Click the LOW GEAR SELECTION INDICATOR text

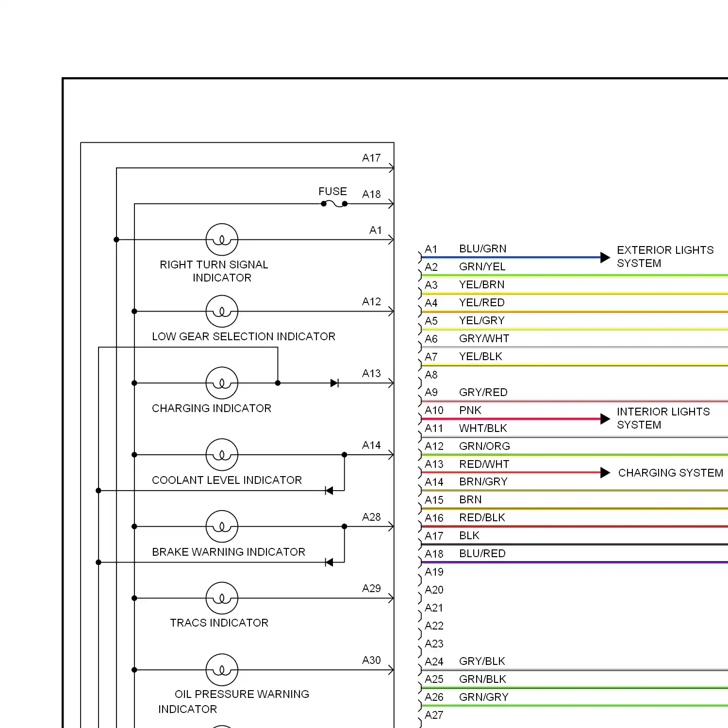[244, 336]
